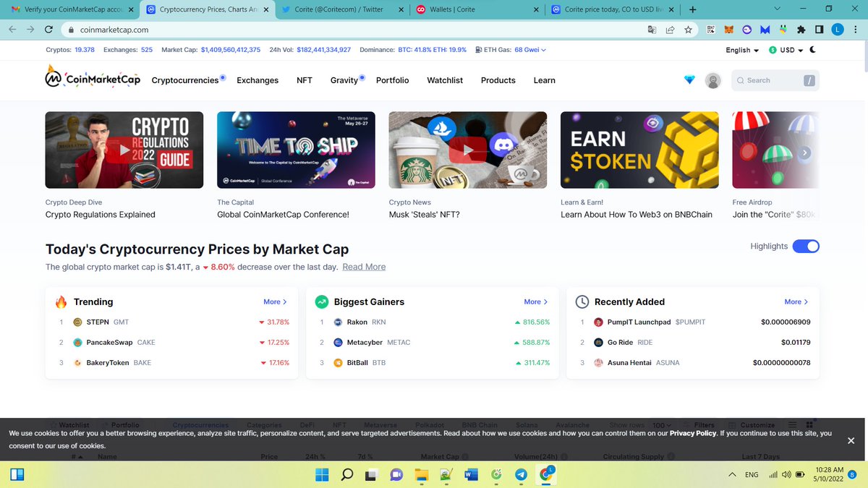Open Chrome tab search chevron
This screenshot has height=488, width=868.
[778, 9]
